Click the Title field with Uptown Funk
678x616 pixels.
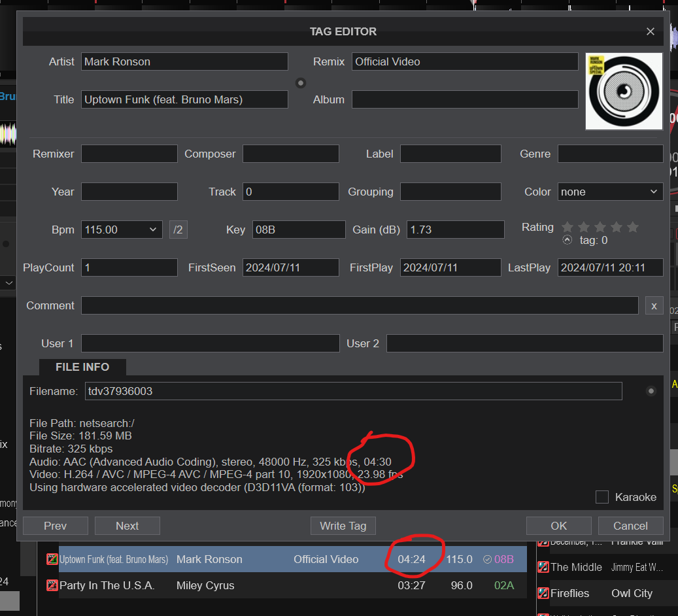(x=184, y=99)
